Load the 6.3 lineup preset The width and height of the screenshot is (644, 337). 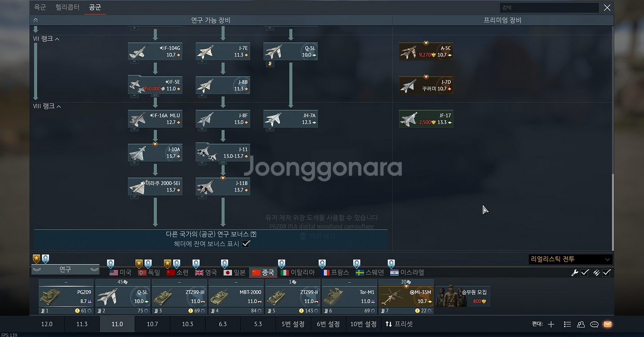pos(222,324)
